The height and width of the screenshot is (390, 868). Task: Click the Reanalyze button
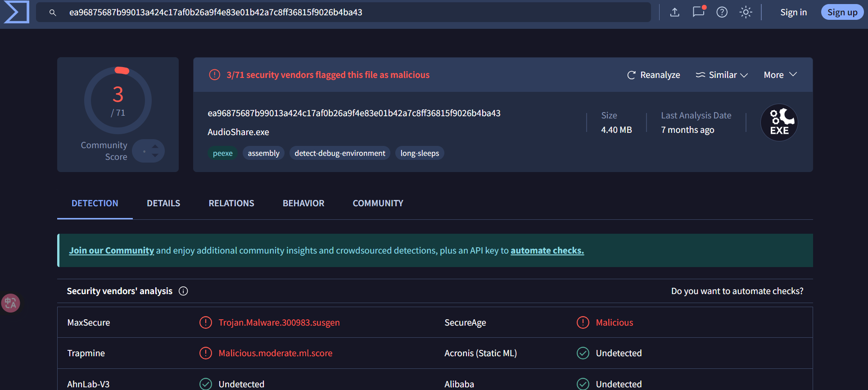coord(654,75)
